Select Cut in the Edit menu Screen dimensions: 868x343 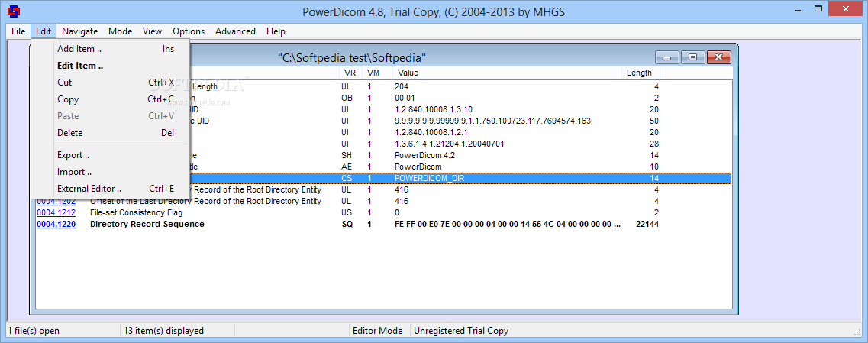coord(111,83)
